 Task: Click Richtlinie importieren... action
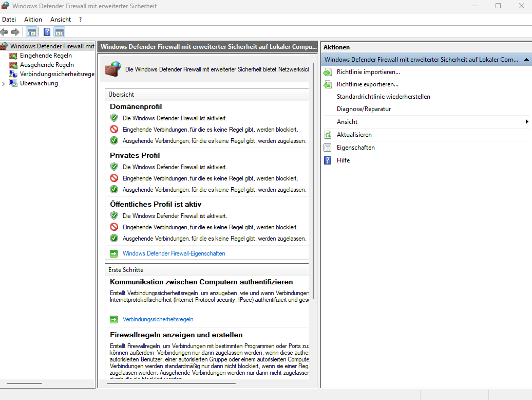(x=368, y=72)
